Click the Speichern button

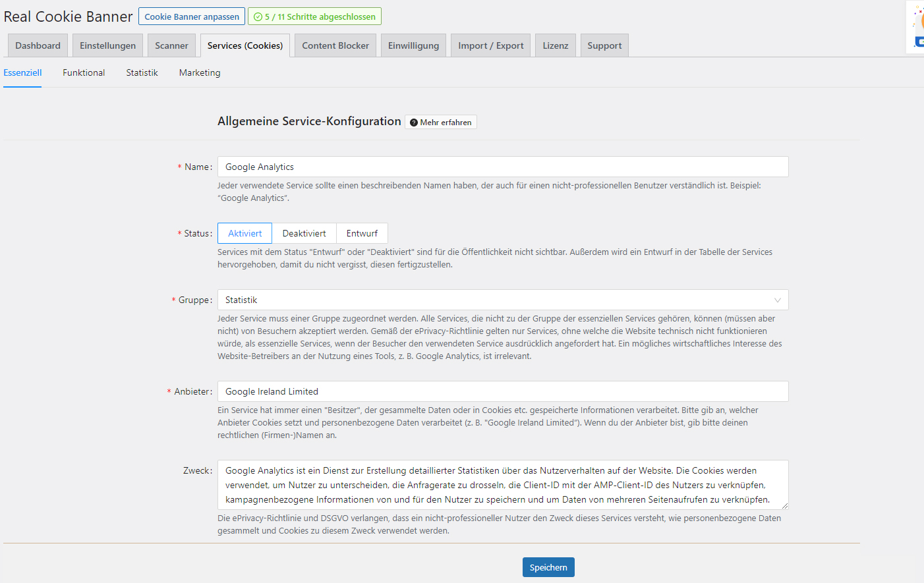pyautogui.click(x=548, y=567)
